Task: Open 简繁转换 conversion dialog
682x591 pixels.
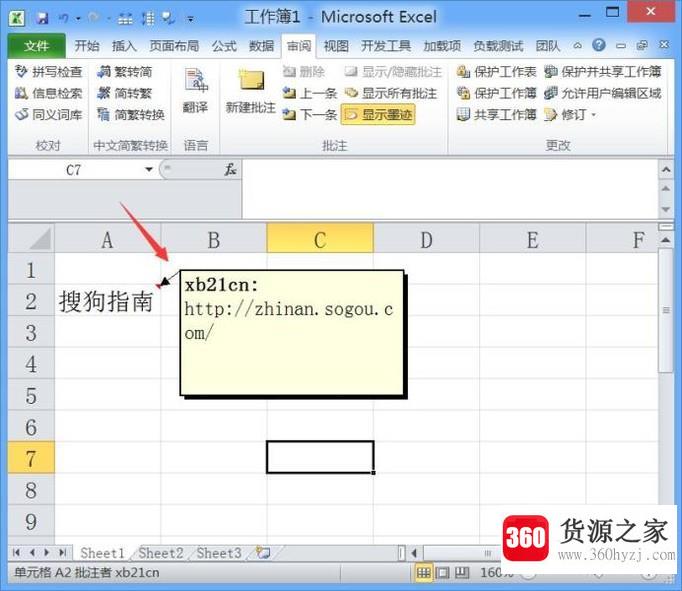Action: [x=130, y=114]
